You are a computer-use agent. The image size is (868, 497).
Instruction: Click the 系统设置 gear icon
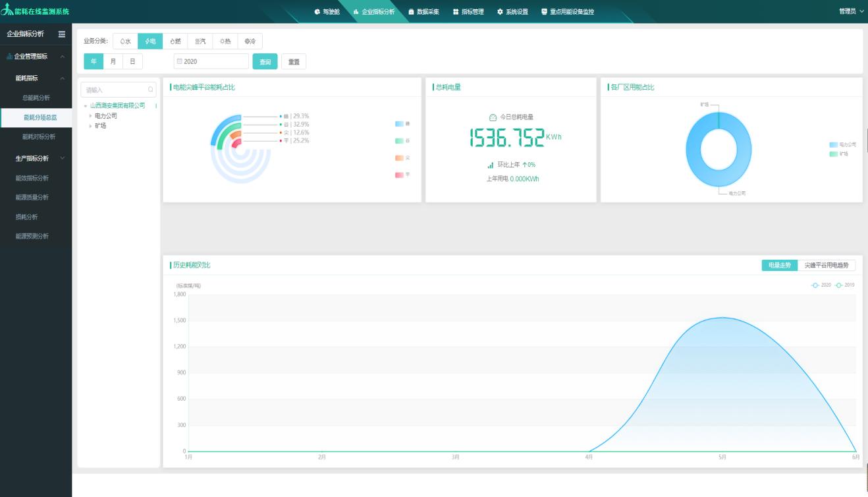coord(500,12)
